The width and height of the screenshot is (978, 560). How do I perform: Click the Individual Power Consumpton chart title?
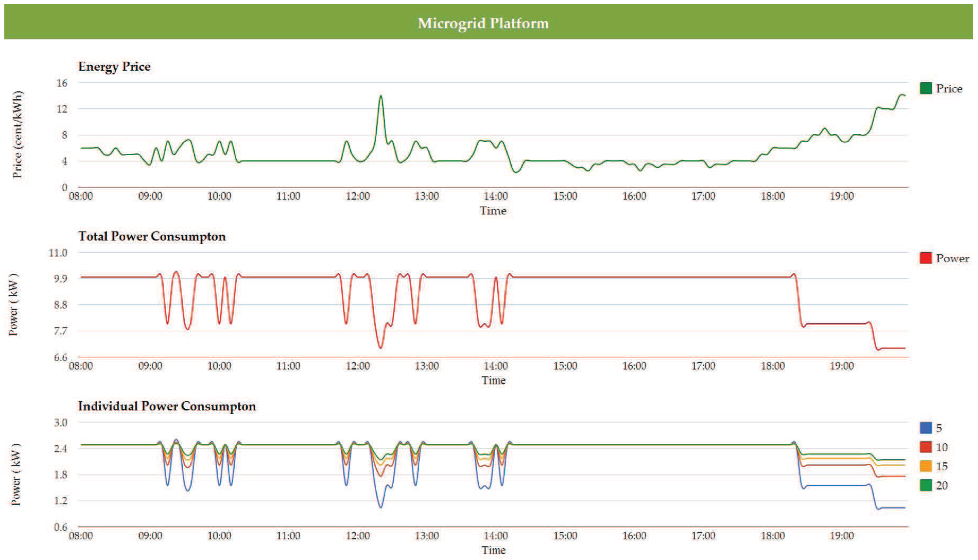pyautogui.click(x=167, y=406)
